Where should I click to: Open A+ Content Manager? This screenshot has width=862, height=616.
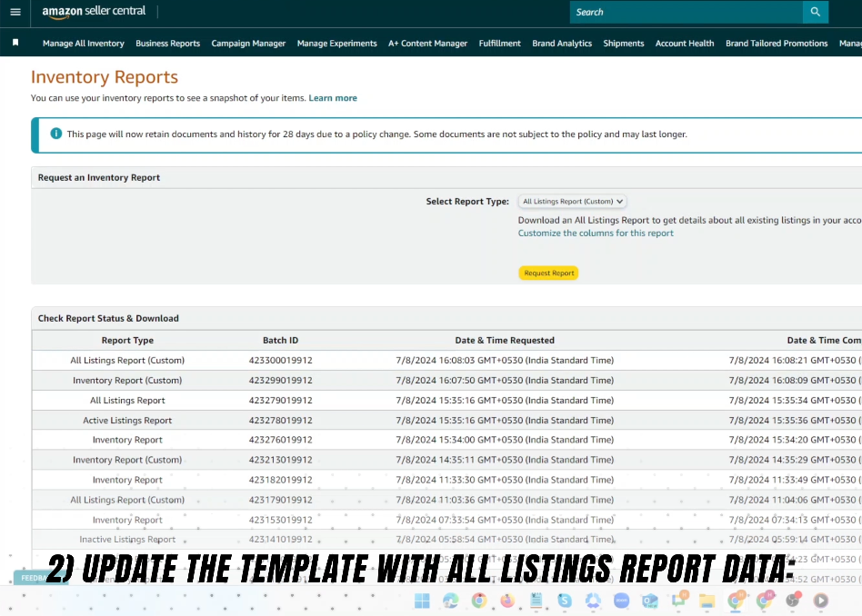(x=427, y=43)
